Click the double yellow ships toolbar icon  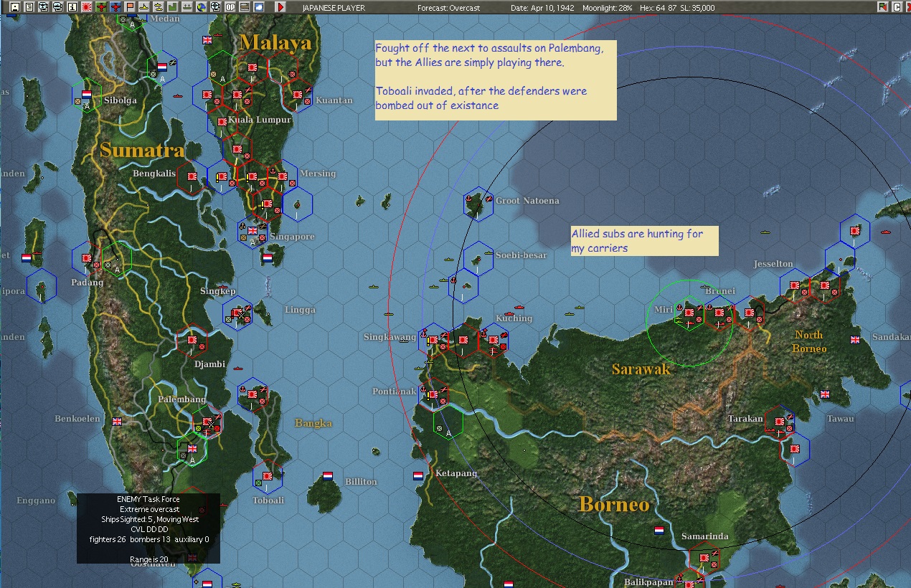click(x=159, y=7)
